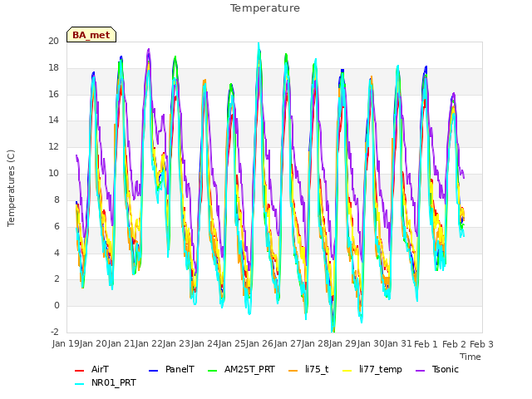Screen dimensions: 532x399
Task: Click the purple Tsonic legend color marker
Action: coord(420,371)
